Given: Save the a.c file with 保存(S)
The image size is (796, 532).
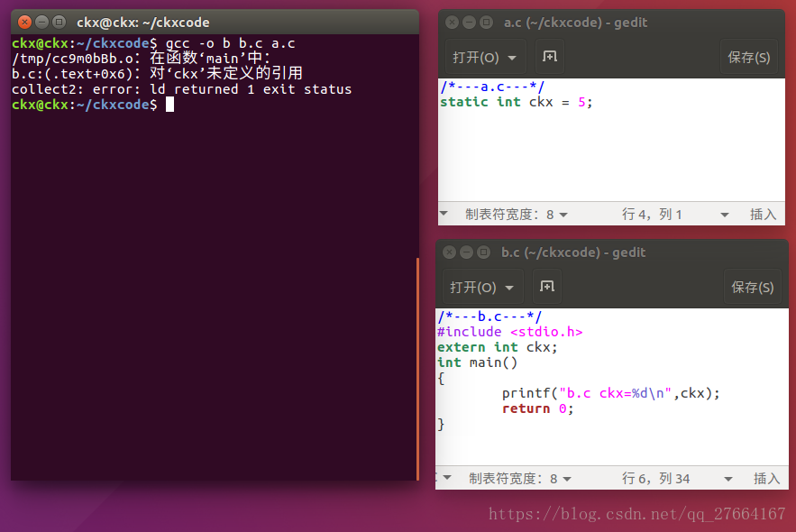Looking at the screenshot, I should [749, 58].
